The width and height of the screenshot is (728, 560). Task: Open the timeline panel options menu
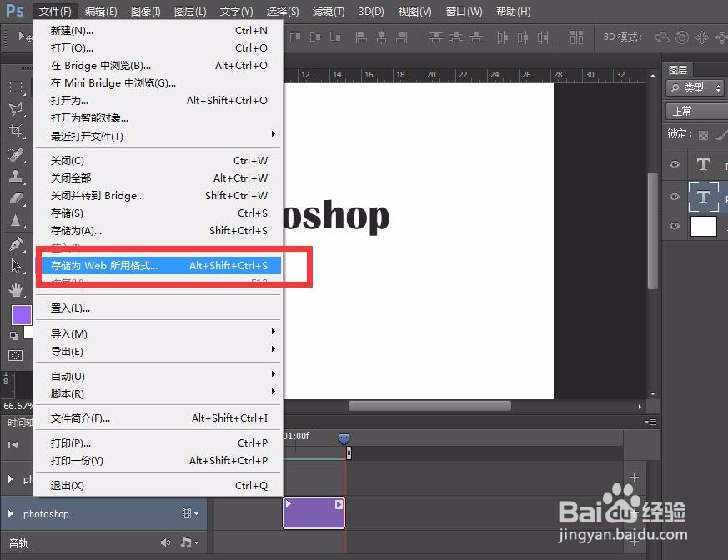pos(650,422)
